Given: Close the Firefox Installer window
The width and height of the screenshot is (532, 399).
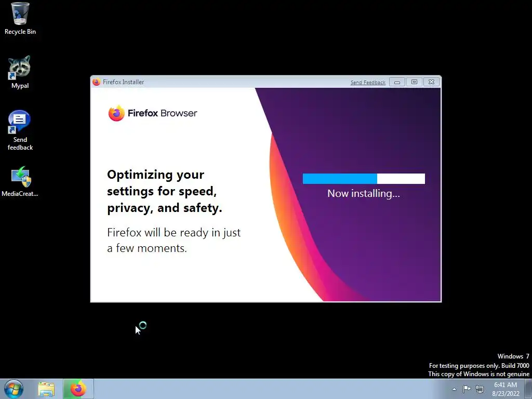Looking at the screenshot, I should (431, 82).
